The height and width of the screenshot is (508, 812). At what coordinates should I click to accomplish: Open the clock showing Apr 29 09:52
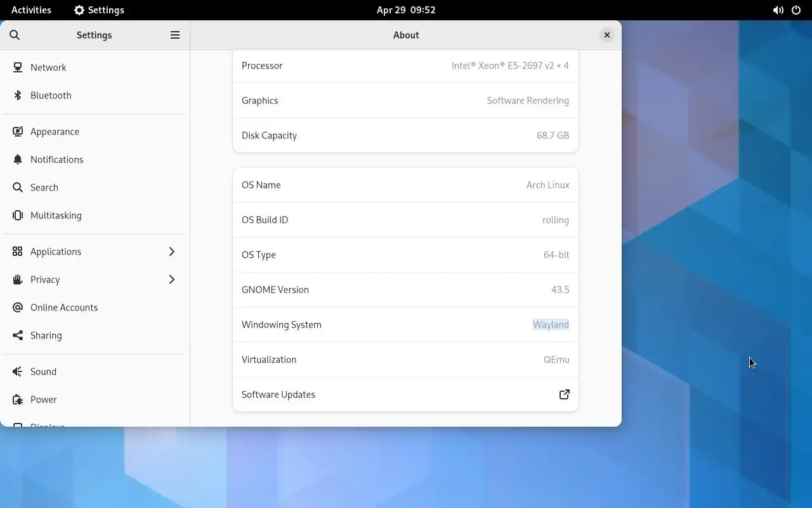[x=406, y=10]
